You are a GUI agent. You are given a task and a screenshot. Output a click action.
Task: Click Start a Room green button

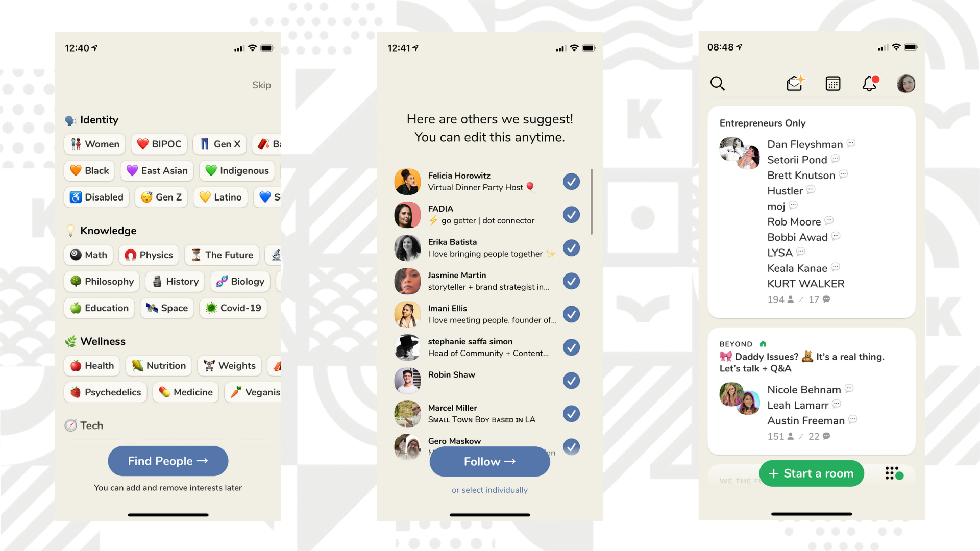809,473
